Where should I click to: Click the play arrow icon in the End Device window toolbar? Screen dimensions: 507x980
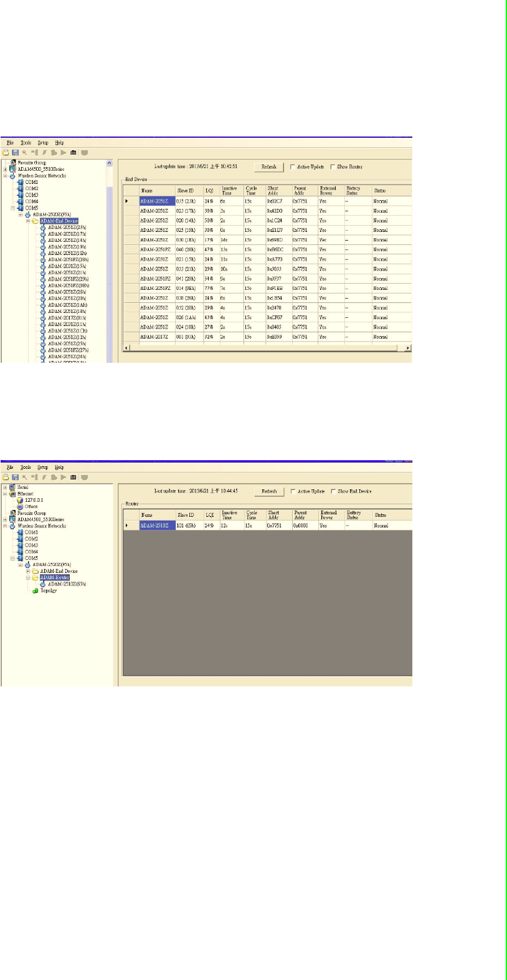[64, 152]
